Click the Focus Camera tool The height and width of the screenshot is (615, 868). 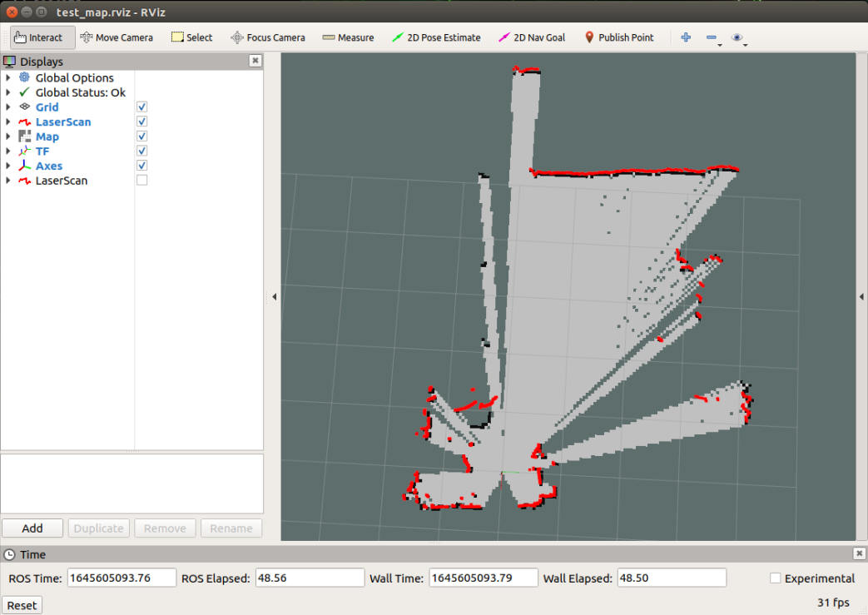268,37
